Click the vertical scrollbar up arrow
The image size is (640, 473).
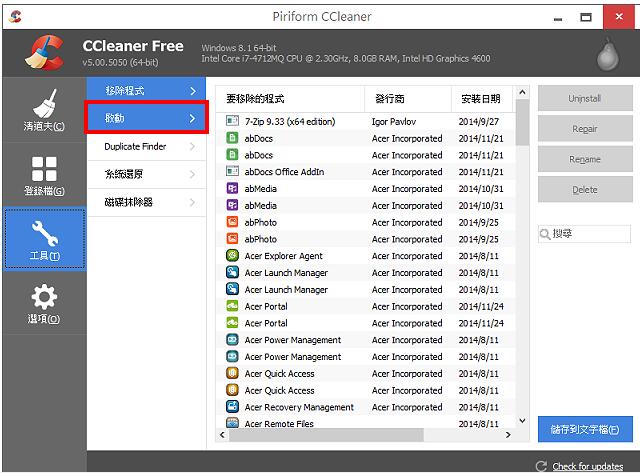(x=522, y=93)
